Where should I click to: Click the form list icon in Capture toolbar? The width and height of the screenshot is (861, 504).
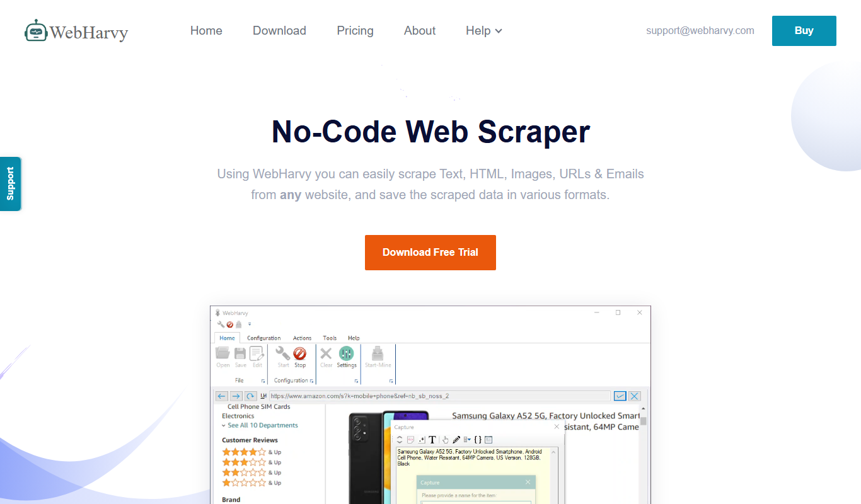pos(488,440)
